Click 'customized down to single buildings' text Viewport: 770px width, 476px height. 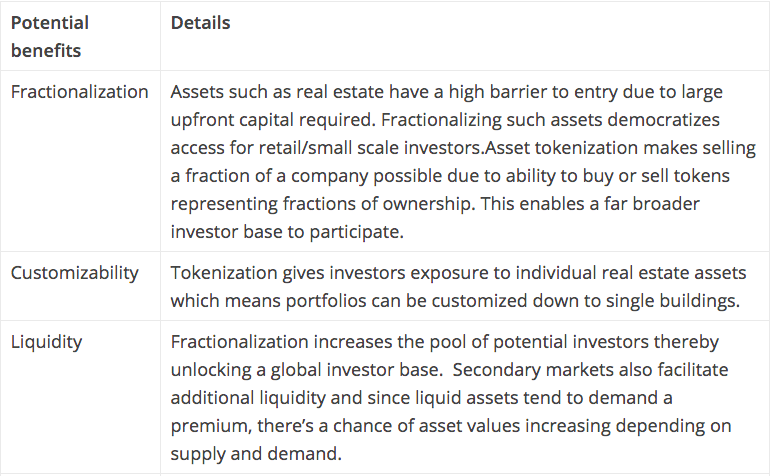pyautogui.click(x=585, y=301)
